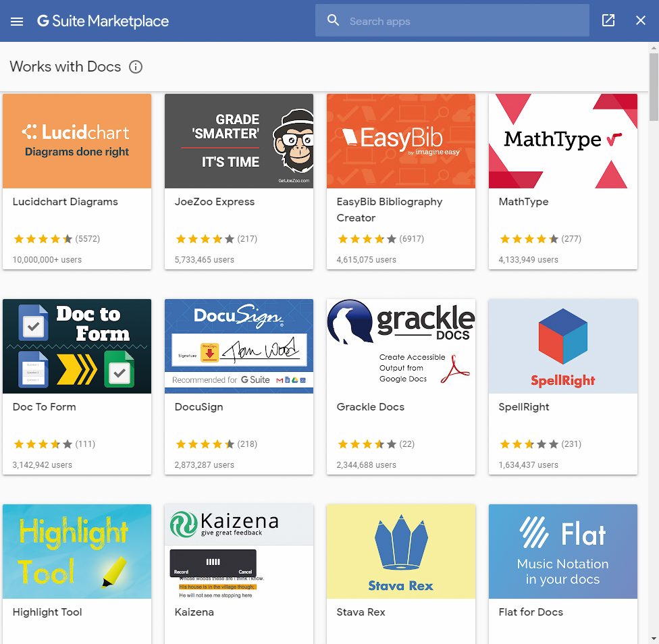The height and width of the screenshot is (644, 659).
Task: Select the Flat for Docs title
Action: point(531,612)
